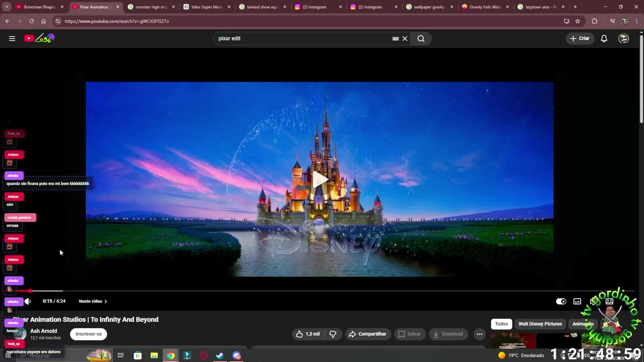This screenshot has width=644, height=362.
Task: Mute the video with speaker icon
Action: point(28,301)
